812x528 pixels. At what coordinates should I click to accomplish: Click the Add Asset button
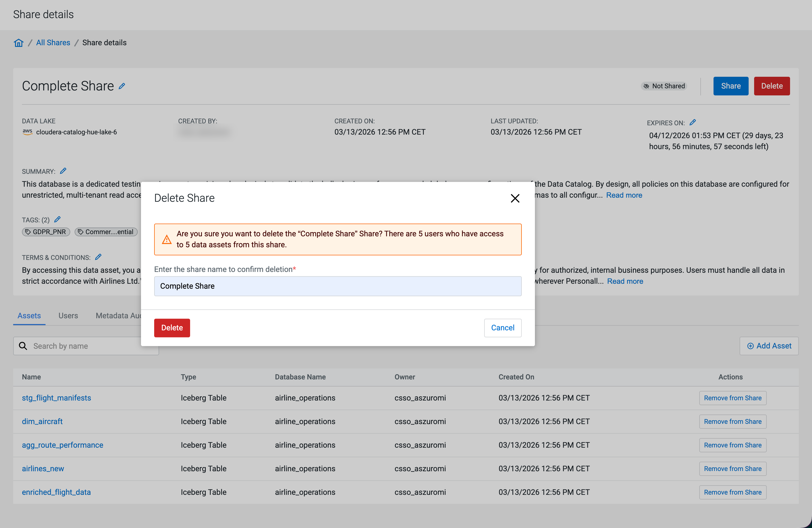769,346
